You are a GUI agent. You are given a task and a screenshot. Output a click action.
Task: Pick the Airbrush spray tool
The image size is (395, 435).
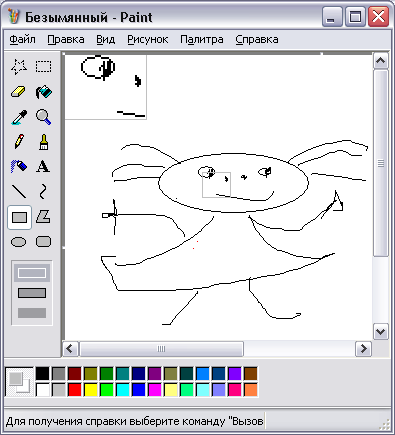(x=19, y=167)
